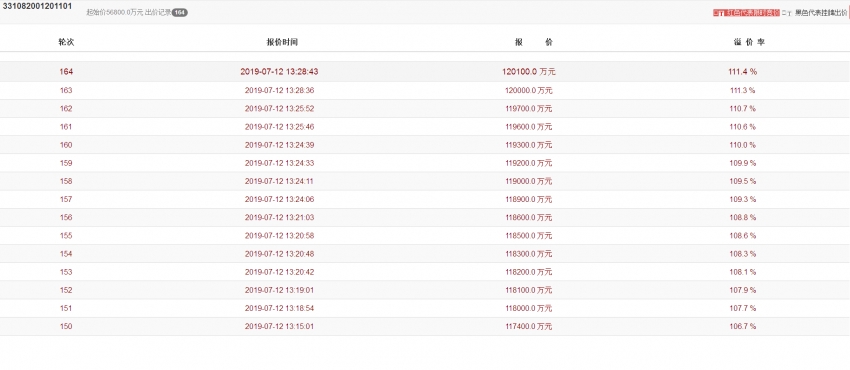Select timestamp 2019-07-12 13:25:46
This screenshot has height=370, width=850.
click(x=279, y=127)
